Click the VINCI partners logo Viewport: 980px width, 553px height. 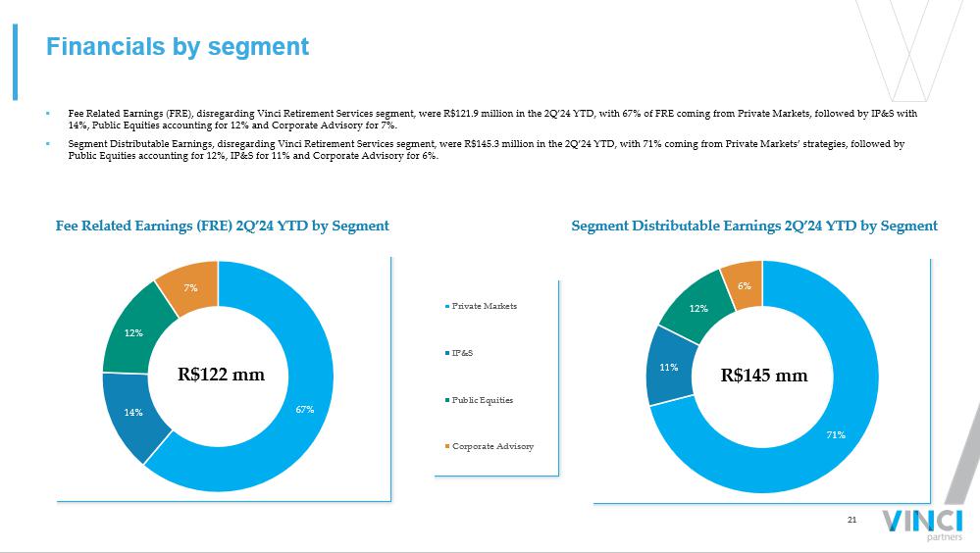click(x=922, y=525)
